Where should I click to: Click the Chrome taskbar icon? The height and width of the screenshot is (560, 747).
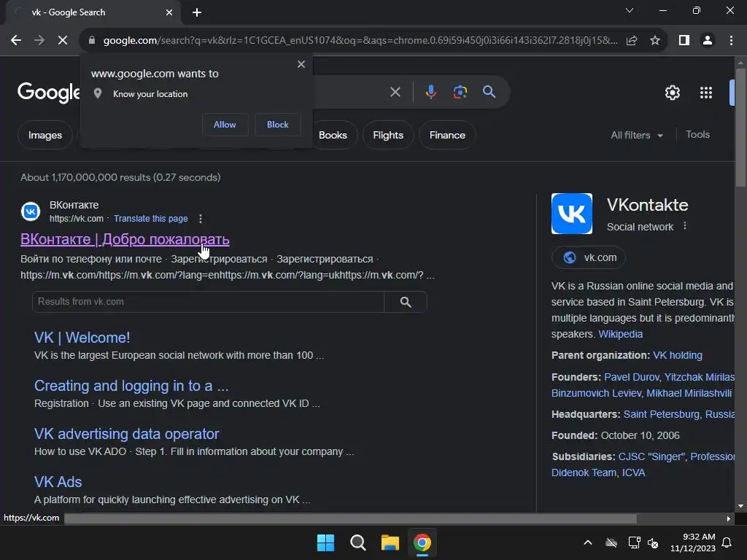coord(422,542)
